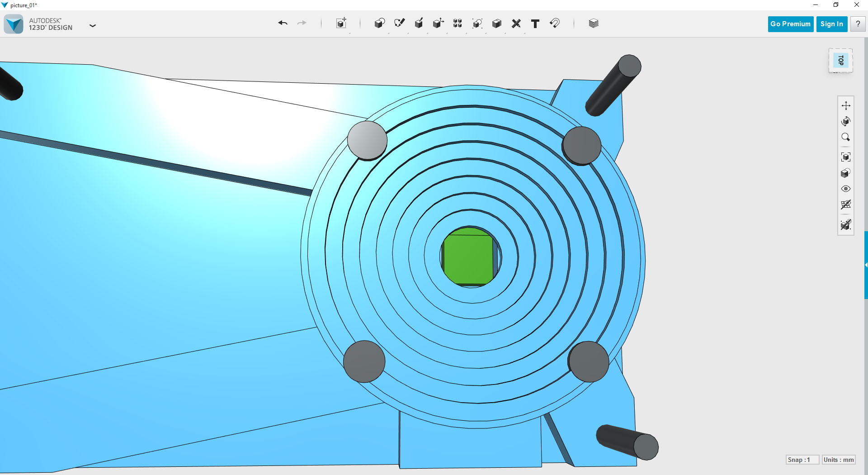The width and height of the screenshot is (868, 475).
Task: Click the picture_01* window title
Action: click(x=24, y=5)
